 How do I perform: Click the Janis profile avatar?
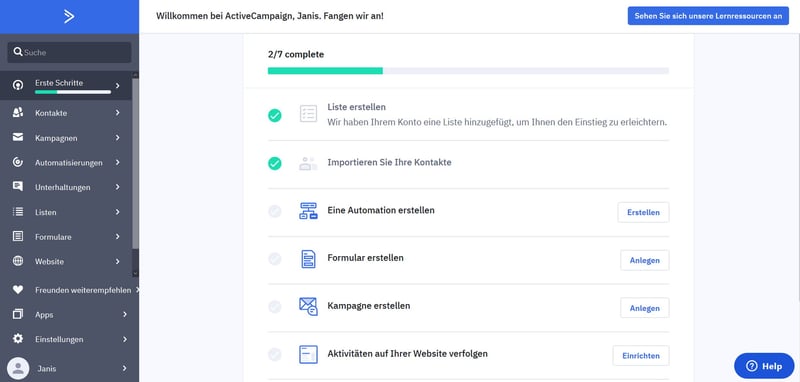coord(18,368)
